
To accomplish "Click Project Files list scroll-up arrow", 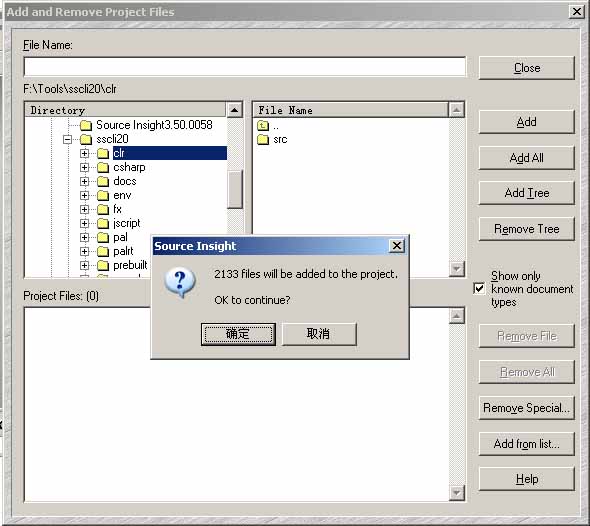I will [x=457, y=316].
